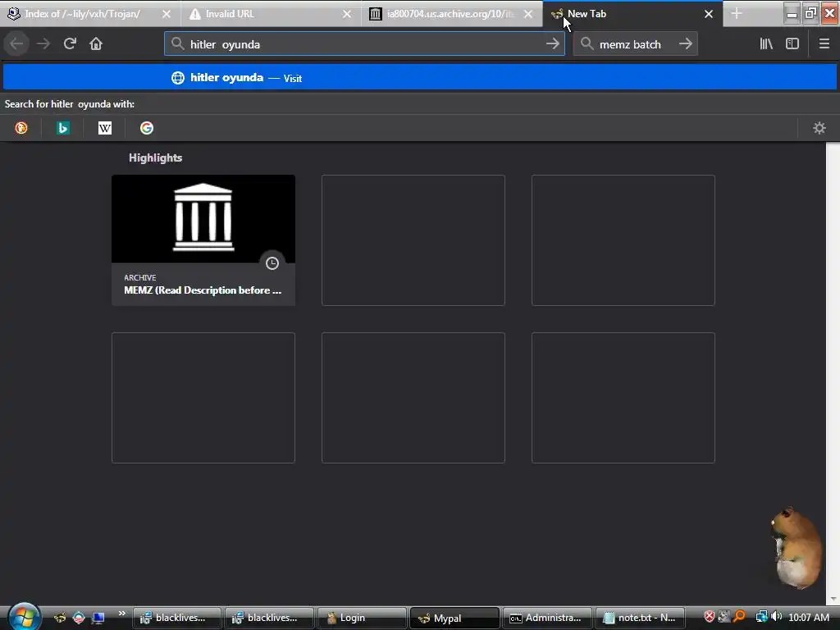Click the go arrow in address bar
The image size is (840, 630).
(x=552, y=44)
